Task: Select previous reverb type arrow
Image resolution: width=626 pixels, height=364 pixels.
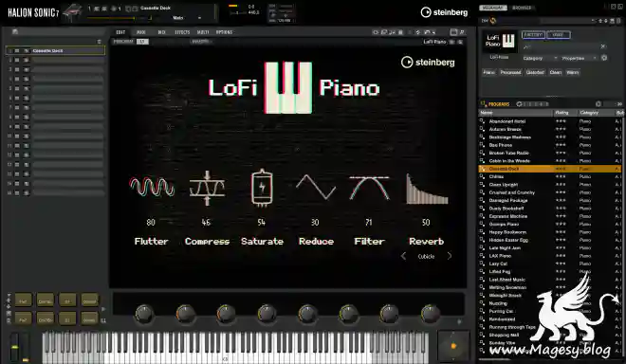Action: (x=403, y=256)
